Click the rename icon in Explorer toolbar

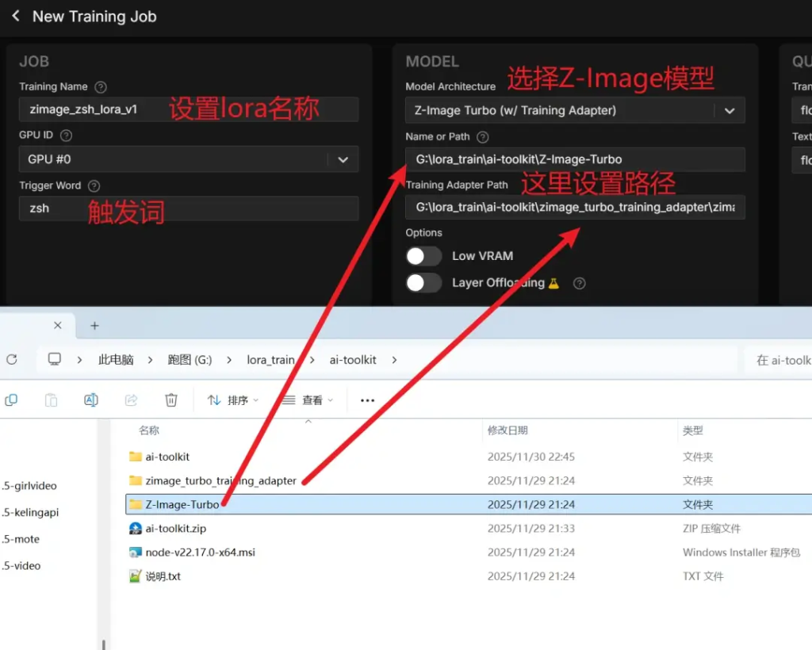pos(90,400)
